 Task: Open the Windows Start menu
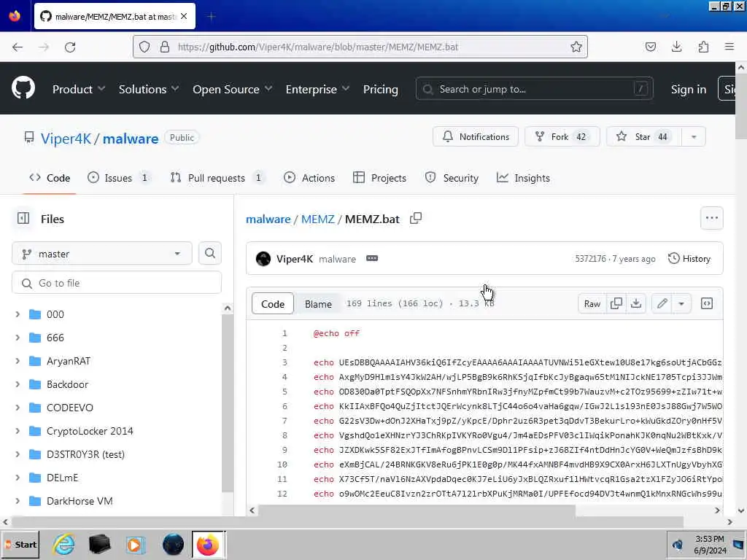[21, 544]
